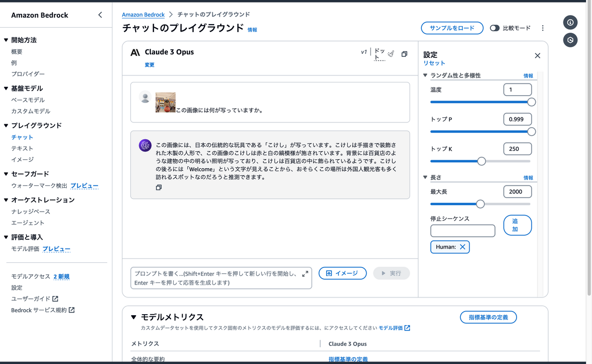Open ベースモデル in the sidebar

click(28, 100)
